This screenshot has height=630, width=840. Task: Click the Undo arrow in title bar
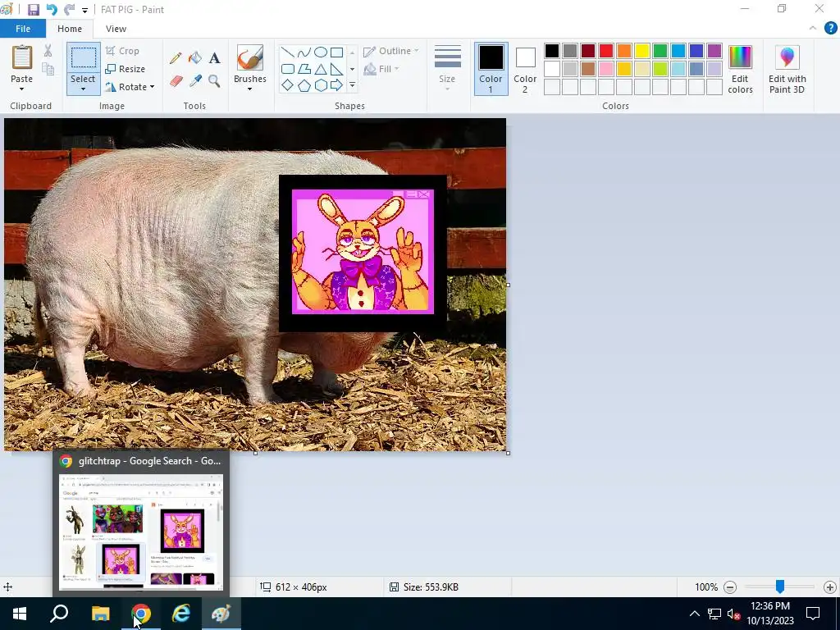point(52,10)
